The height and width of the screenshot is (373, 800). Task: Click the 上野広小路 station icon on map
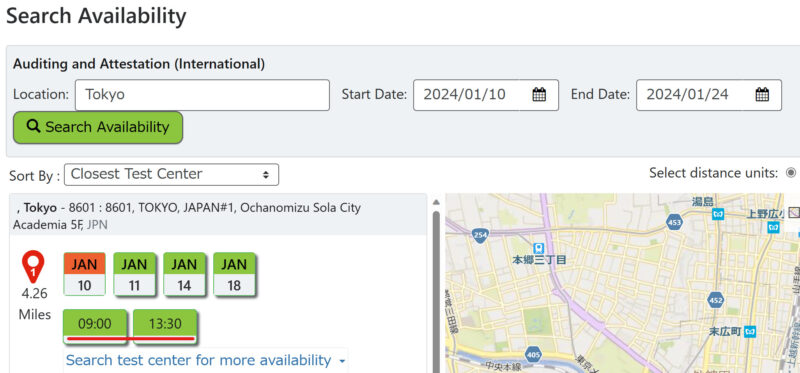(x=774, y=227)
